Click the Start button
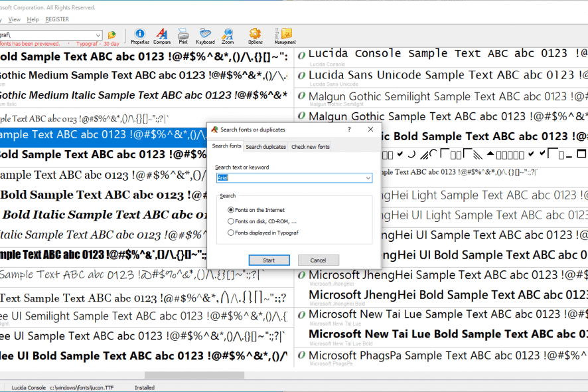Image resolution: width=588 pixels, height=392 pixels. 269,260
